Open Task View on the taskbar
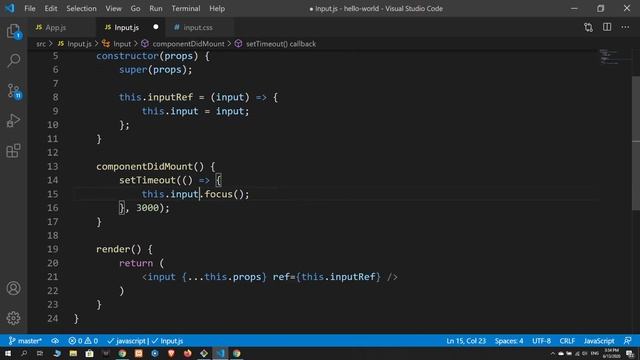Screen dimensions: 640x360 coord(40,353)
